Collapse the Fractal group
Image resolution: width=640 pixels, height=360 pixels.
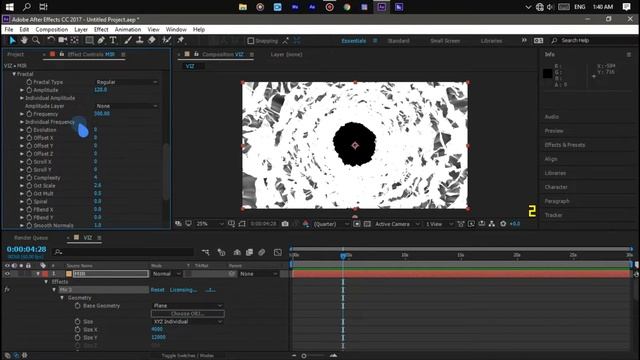(14, 74)
